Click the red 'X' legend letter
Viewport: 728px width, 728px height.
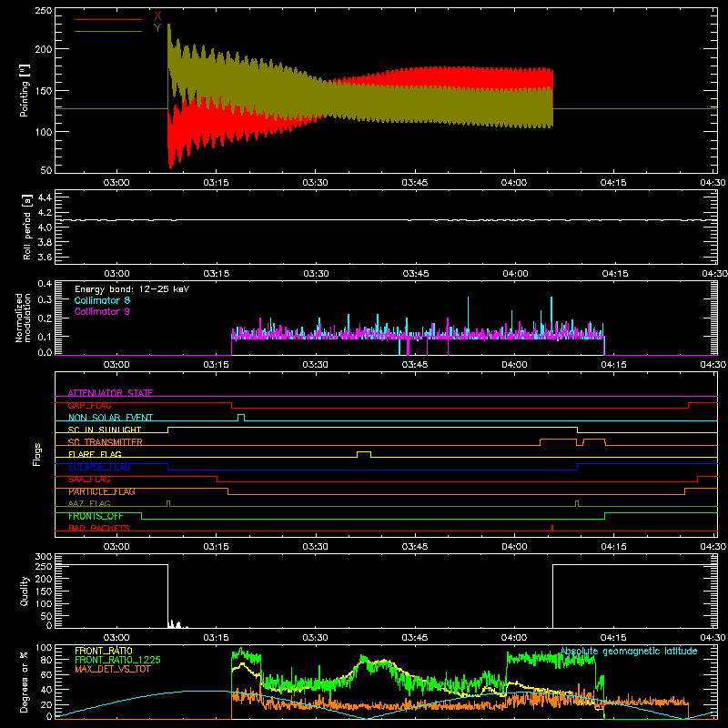[x=157, y=16]
